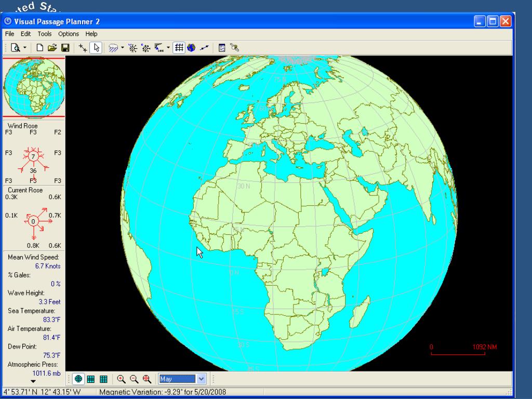The height and width of the screenshot is (399, 532).
Task: Click the '1011.6 mb' pressure value
Action: tap(46, 374)
